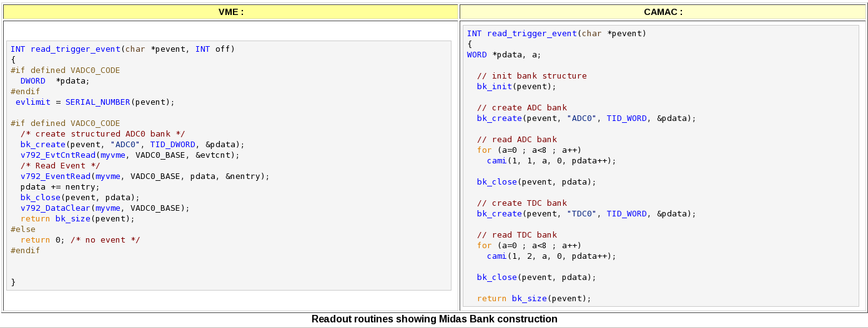Click VADC0_BASE in the v792_DataClear call
868x328 pixels.
(155, 208)
